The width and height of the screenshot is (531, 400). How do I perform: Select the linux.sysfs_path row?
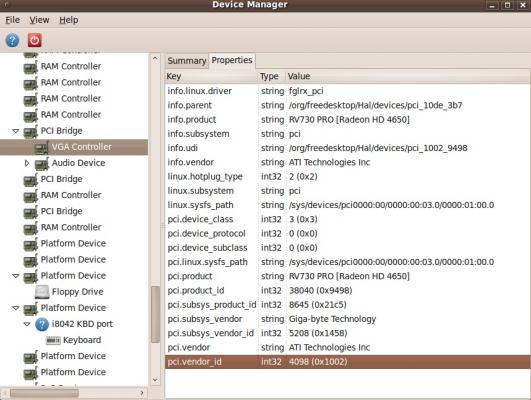pos(347,205)
